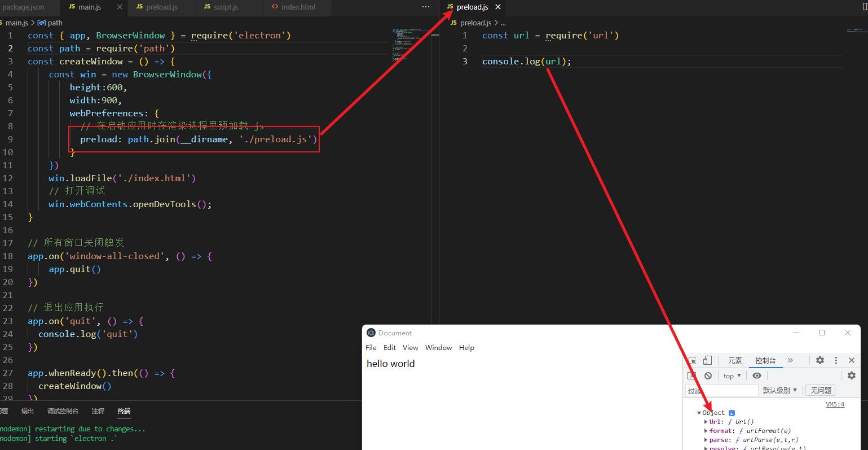Click the clear console icon
The height and width of the screenshot is (450, 868).
point(708,375)
